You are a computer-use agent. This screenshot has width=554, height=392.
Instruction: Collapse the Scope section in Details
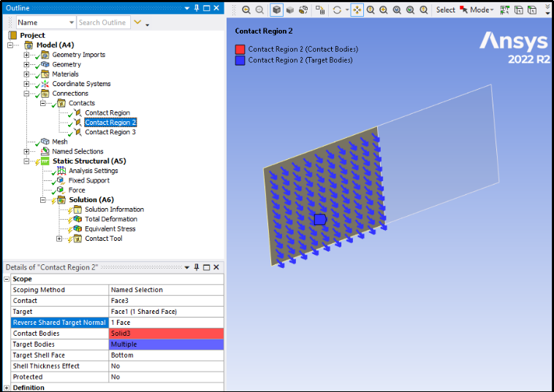tap(7, 279)
